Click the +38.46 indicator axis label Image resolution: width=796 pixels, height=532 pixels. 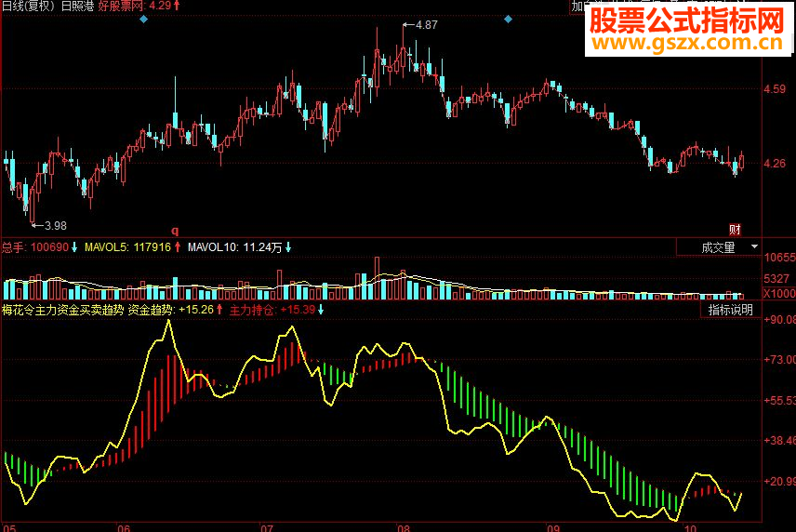point(779,441)
